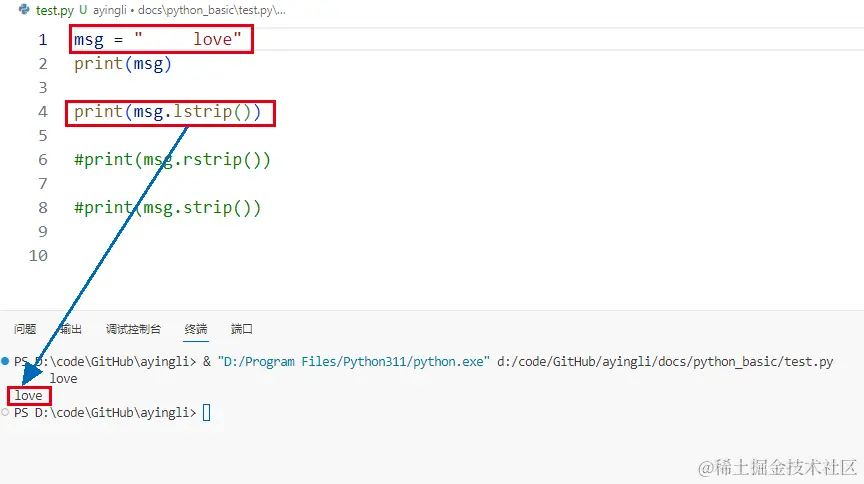Screen dimensions: 864x484
Task: Open the 调试控制台 panel tab
Action: (x=133, y=329)
